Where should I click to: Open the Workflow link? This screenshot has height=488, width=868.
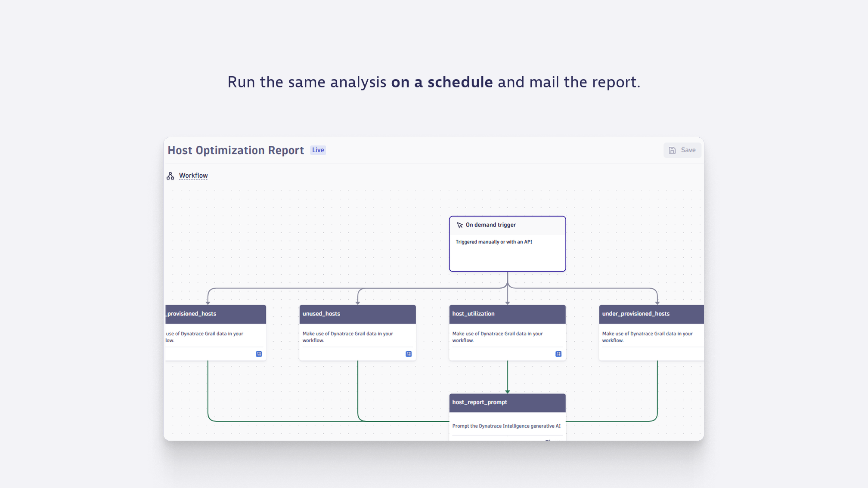(193, 176)
